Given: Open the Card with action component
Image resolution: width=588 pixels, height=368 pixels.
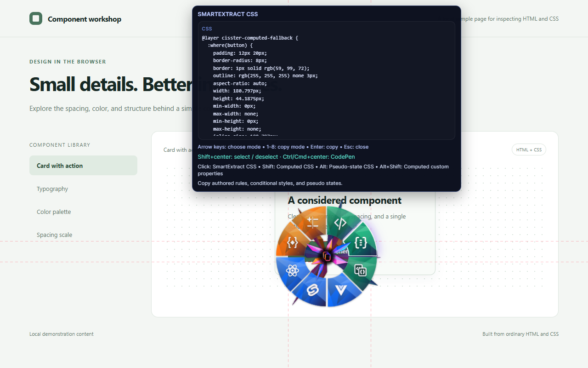Looking at the screenshot, I should point(83,166).
